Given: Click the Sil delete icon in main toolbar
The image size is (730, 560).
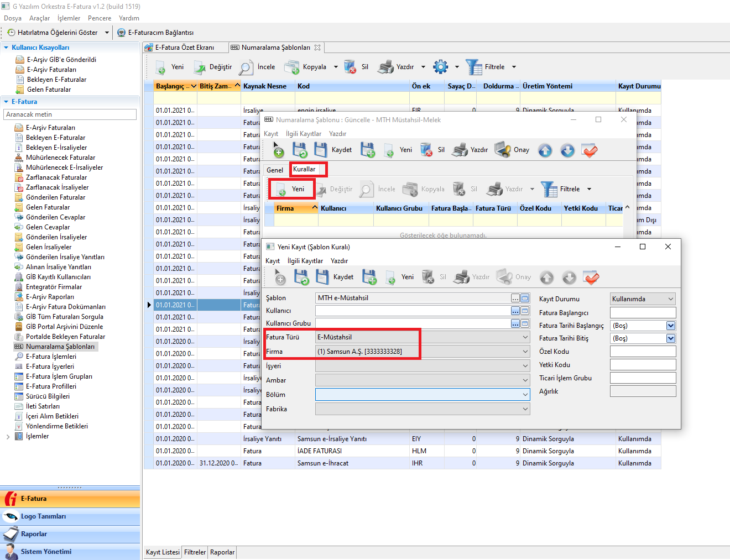Looking at the screenshot, I should click(x=350, y=67).
